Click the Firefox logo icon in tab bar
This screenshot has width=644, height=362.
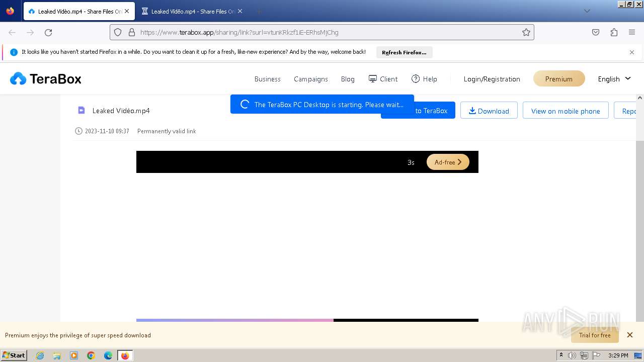click(10, 11)
